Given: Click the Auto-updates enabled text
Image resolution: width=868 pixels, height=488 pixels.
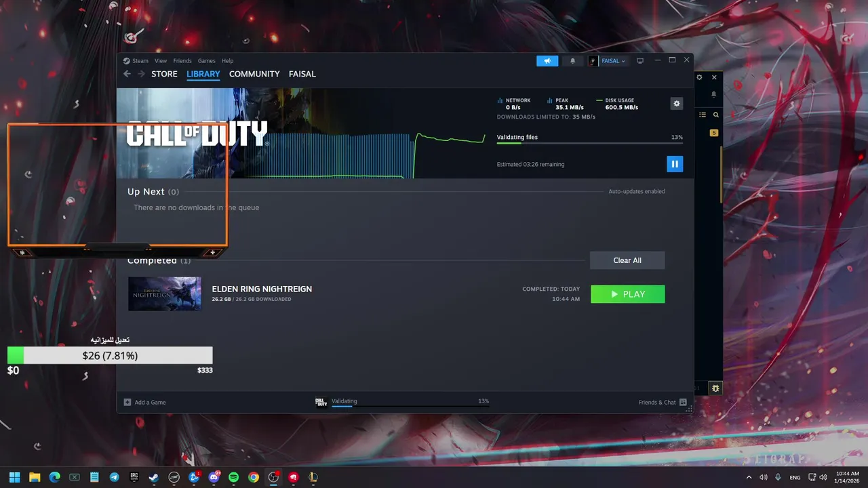Looking at the screenshot, I should coord(637,192).
